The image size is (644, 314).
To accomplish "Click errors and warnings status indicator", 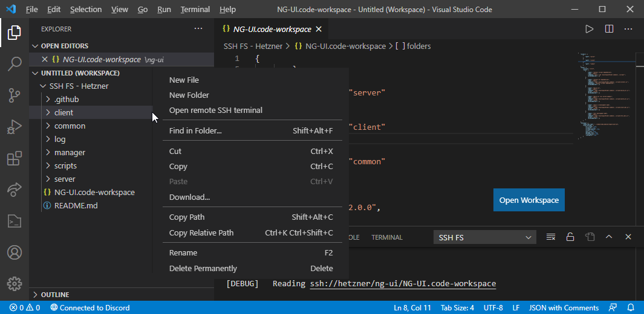I will 25,308.
